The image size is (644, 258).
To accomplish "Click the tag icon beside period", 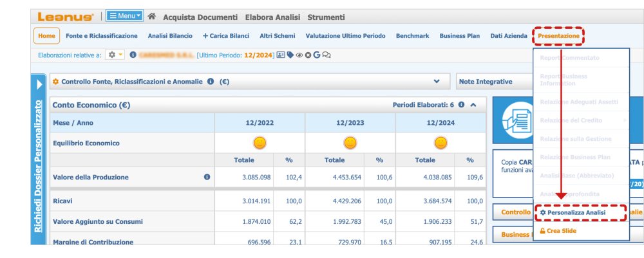I will [290, 55].
